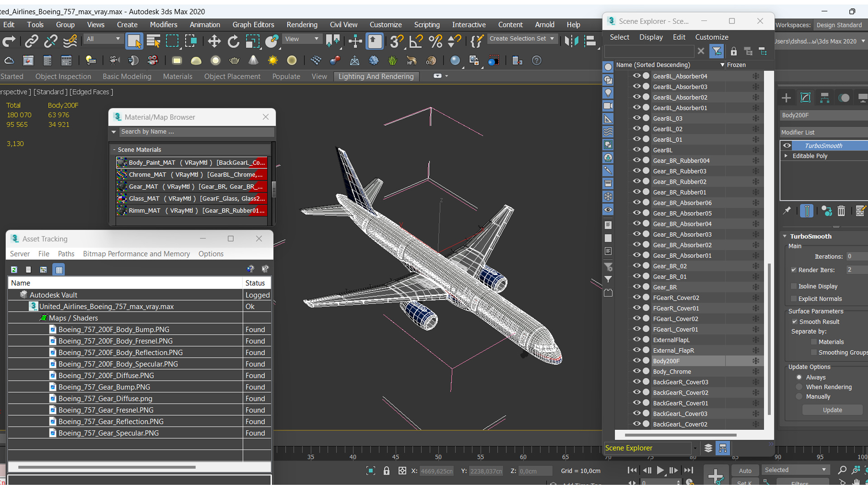Click the sun light icon
Screen dimensions: 868x488
click(x=273, y=61)
